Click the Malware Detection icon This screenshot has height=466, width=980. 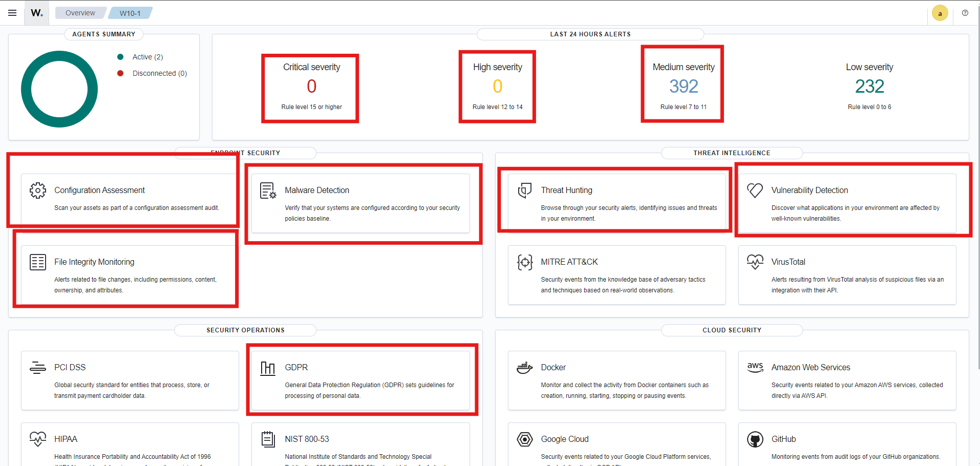(268, 190)
